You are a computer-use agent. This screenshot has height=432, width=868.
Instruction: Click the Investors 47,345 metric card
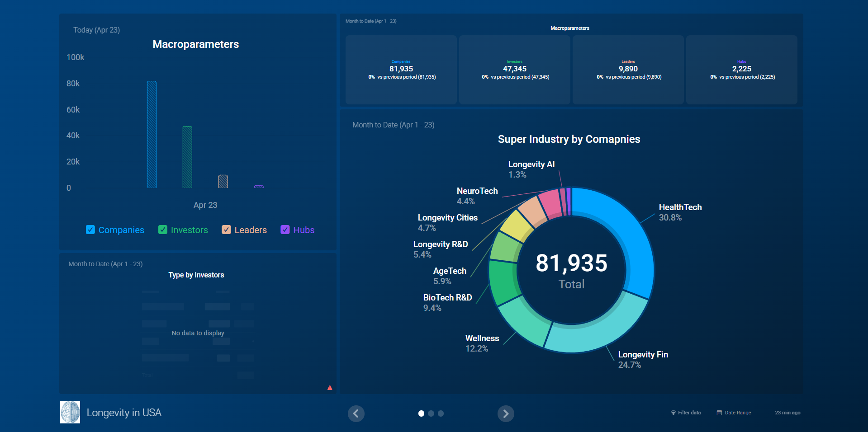(x=515, y=70)
